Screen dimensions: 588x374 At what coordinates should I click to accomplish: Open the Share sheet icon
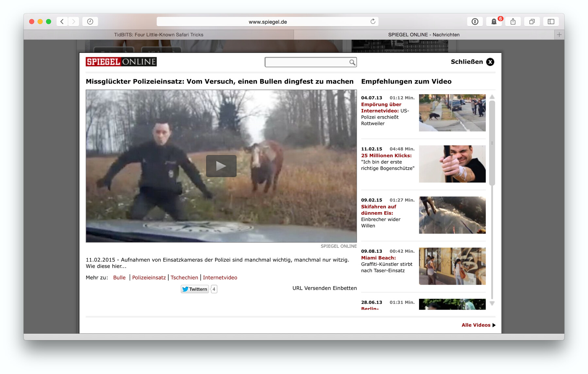pyautogui.click(x=513, y=22)
